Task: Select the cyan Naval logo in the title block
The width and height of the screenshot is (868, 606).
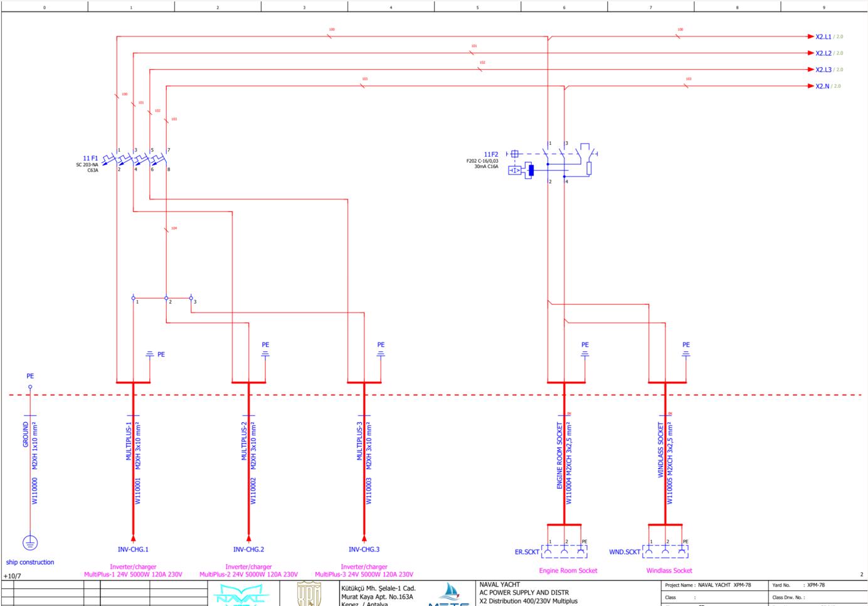Action: click(x=240, y=594)
